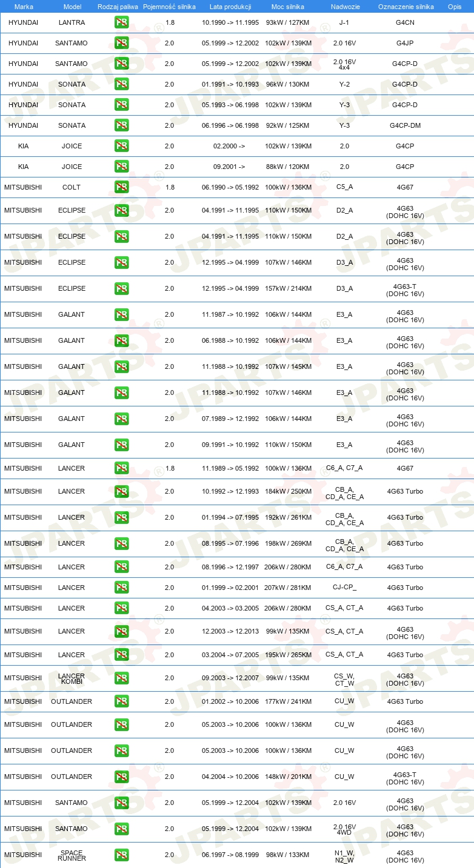Click the power value 93kW / 127KM
The height and width of the screenshot is (868, 474).
point(289,22)
